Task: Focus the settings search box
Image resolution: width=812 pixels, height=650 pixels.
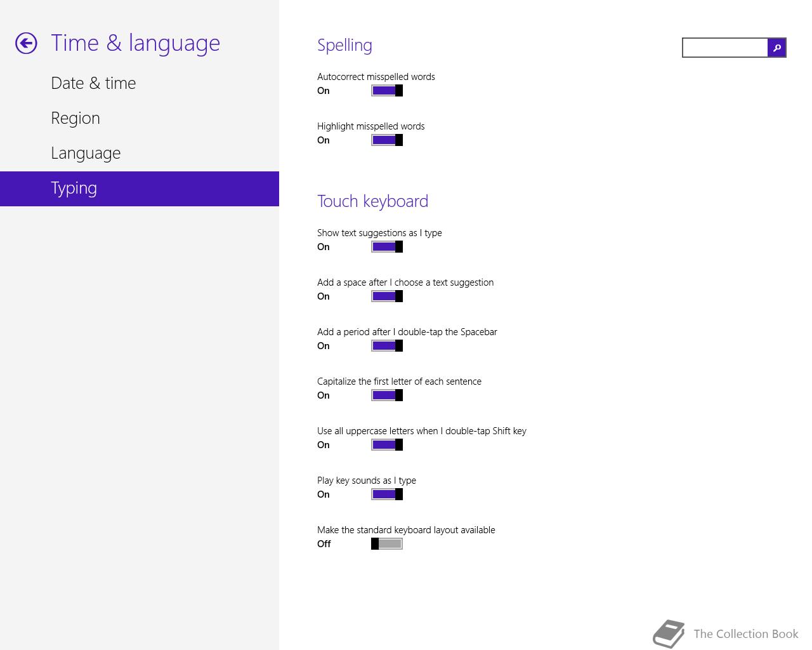Action: 725,48
